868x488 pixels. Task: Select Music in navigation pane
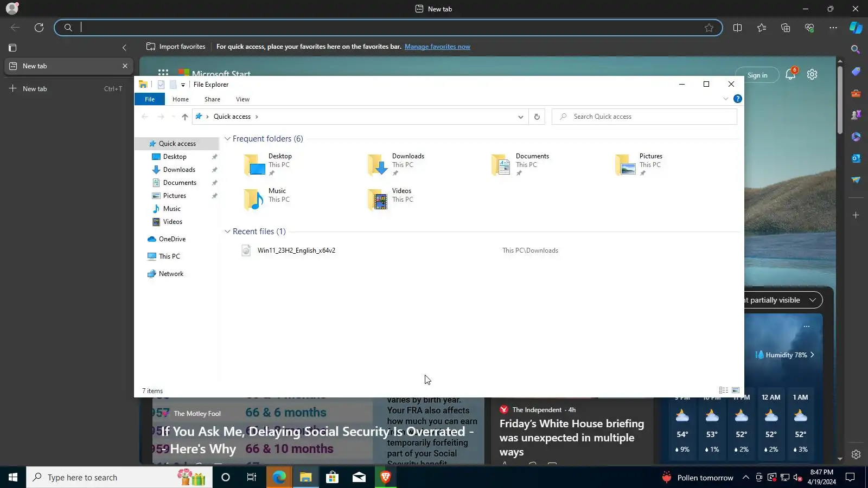point(172,209)
